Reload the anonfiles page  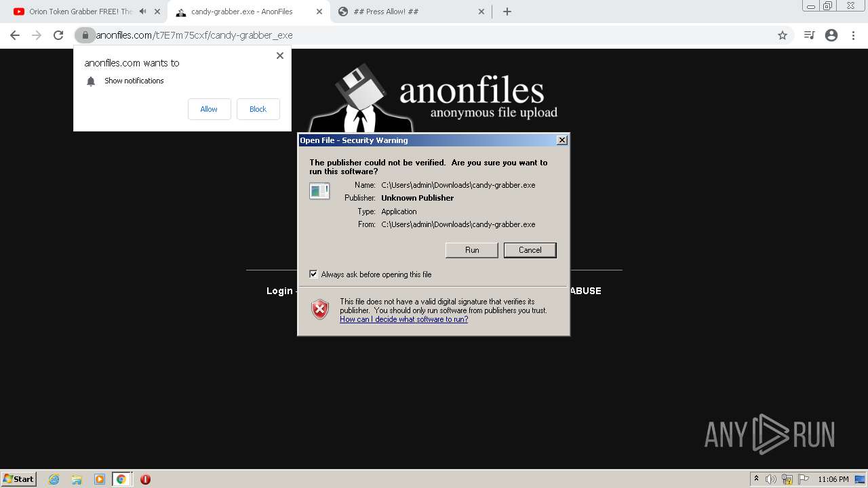[58, 35]
